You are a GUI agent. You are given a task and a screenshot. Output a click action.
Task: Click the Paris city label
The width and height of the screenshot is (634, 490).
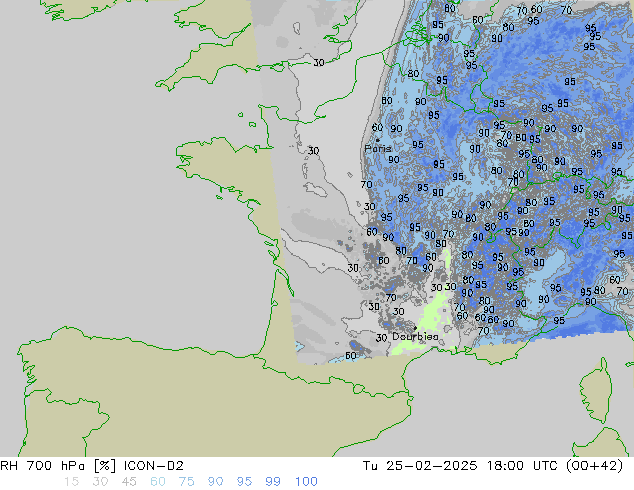378,149
